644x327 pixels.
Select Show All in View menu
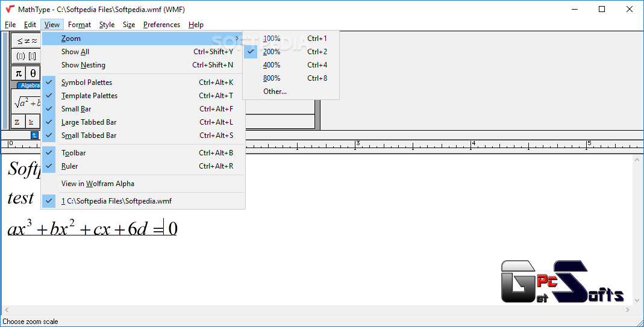click(x=144, y=52)
